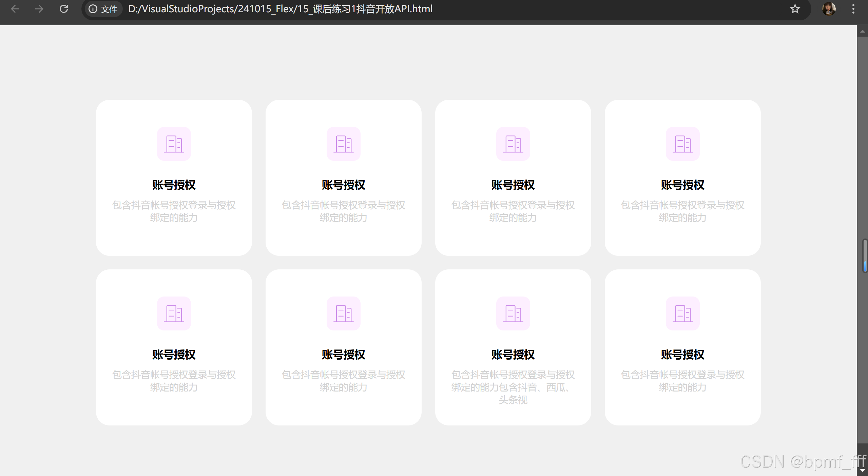
Task: Click the forward navigation arrow
Action: click(39, 9)
